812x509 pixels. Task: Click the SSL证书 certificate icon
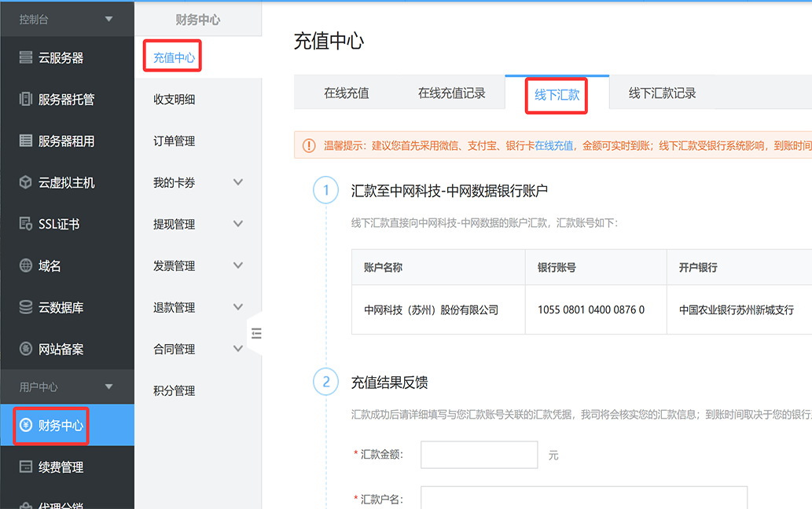click(25, 224)
